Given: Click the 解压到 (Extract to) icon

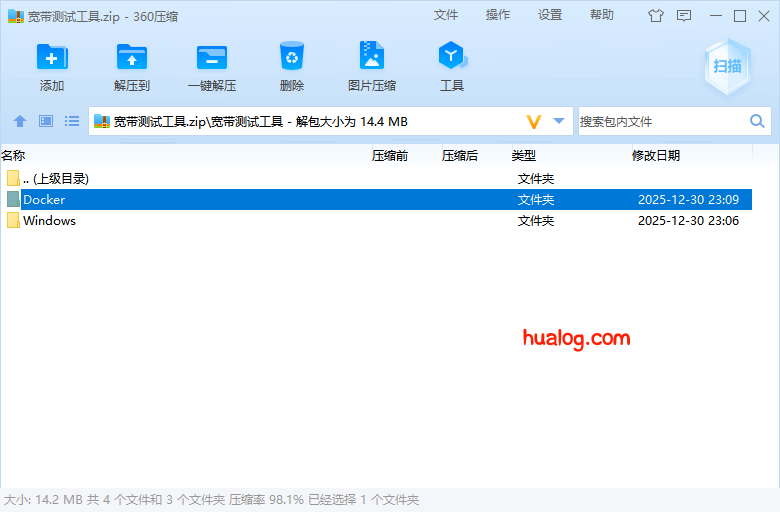Looking at the screenshot, I should pos(132,57).
